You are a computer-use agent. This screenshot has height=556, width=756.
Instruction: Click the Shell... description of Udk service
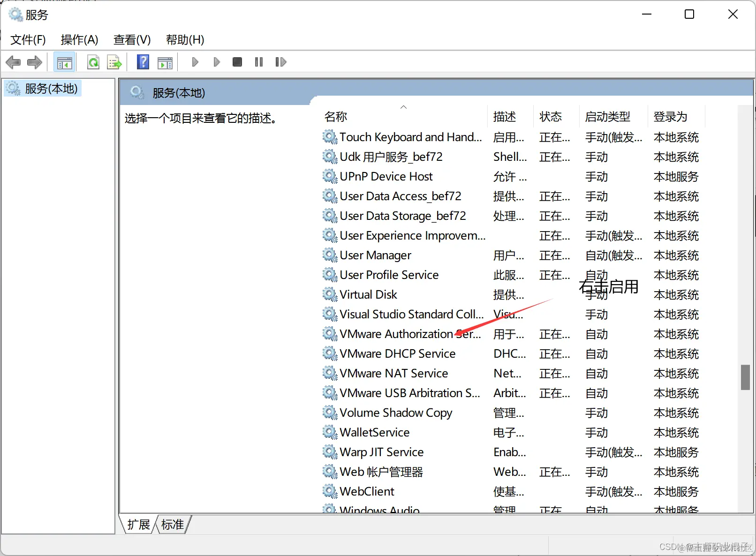pos(510,157)
